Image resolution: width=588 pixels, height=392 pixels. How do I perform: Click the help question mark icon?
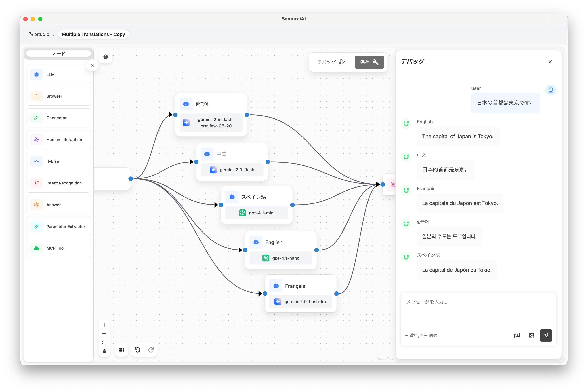click(106, 57)
